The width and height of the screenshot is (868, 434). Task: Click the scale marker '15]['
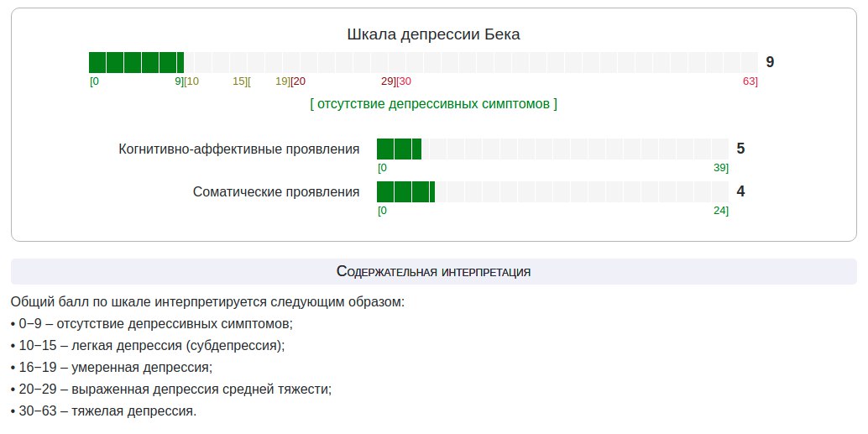pos(242,81)
